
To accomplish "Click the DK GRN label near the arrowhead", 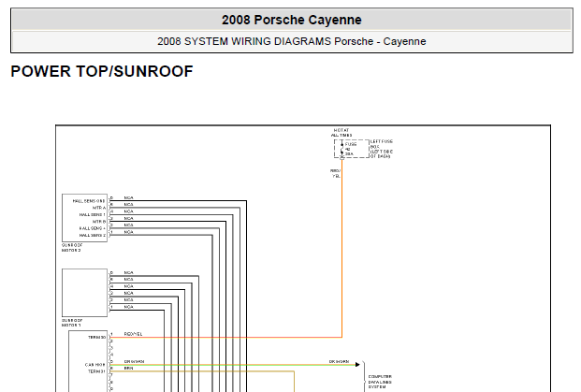I will (x=339, y=361).
